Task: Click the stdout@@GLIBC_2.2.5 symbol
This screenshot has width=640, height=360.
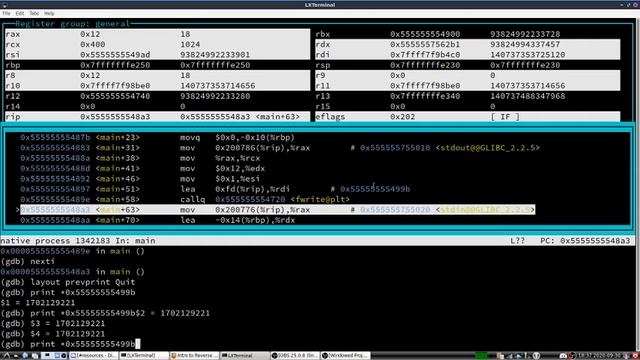Action: click(487, 148)
